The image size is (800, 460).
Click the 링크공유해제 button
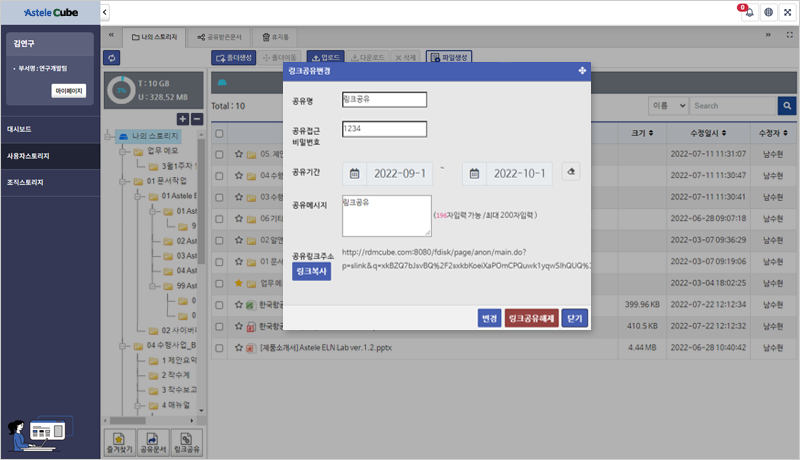pos(531,318)
